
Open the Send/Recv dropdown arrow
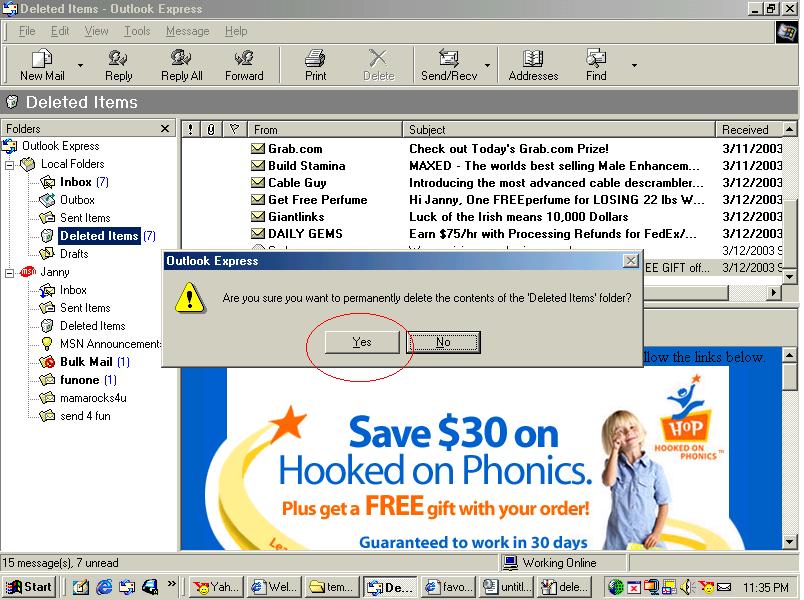pos(488,66)
